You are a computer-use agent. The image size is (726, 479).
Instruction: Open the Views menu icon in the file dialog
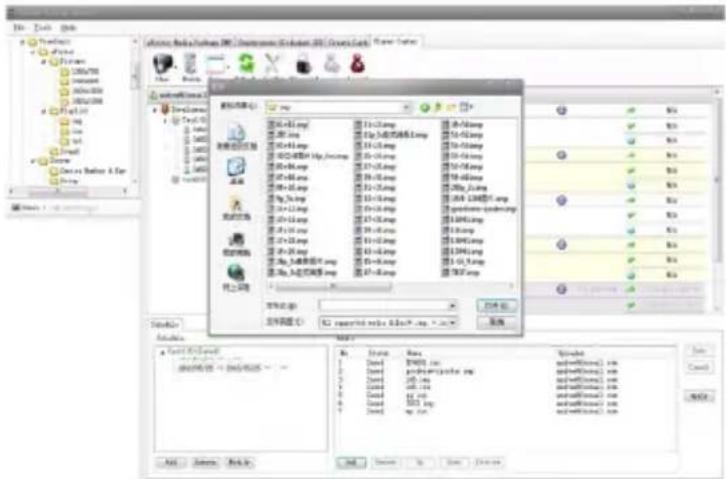pos(466,107)
